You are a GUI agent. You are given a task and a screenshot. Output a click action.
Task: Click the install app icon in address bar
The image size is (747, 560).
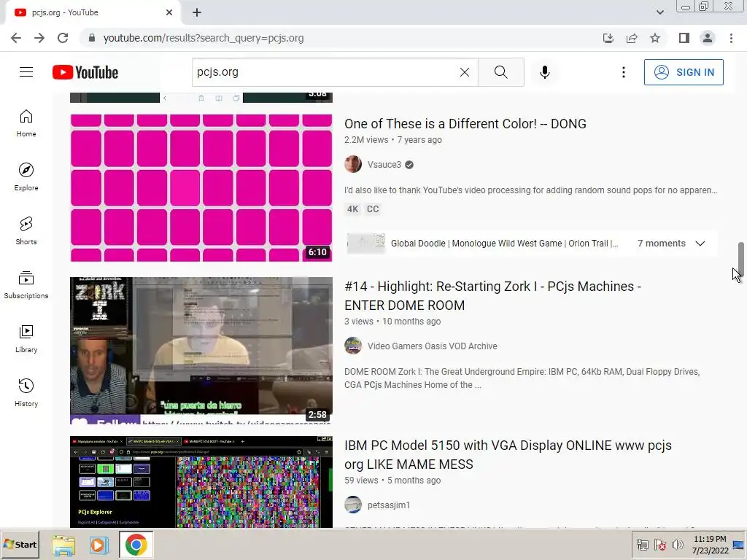pos(608,38)
